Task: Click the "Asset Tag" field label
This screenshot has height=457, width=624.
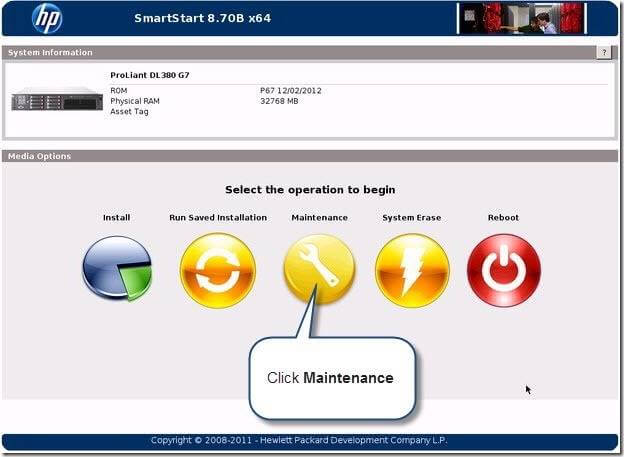Action: point(129,112)
